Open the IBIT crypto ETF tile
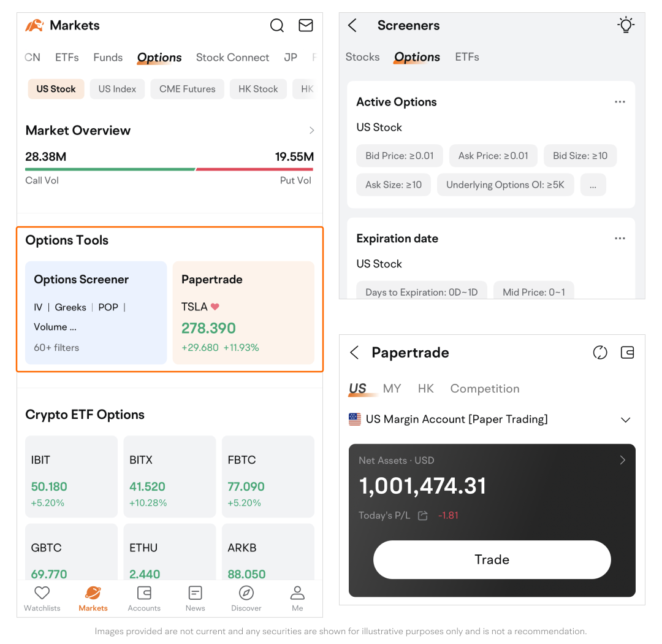The height and width of the screenshot is (644, 662). pos(71,477)
